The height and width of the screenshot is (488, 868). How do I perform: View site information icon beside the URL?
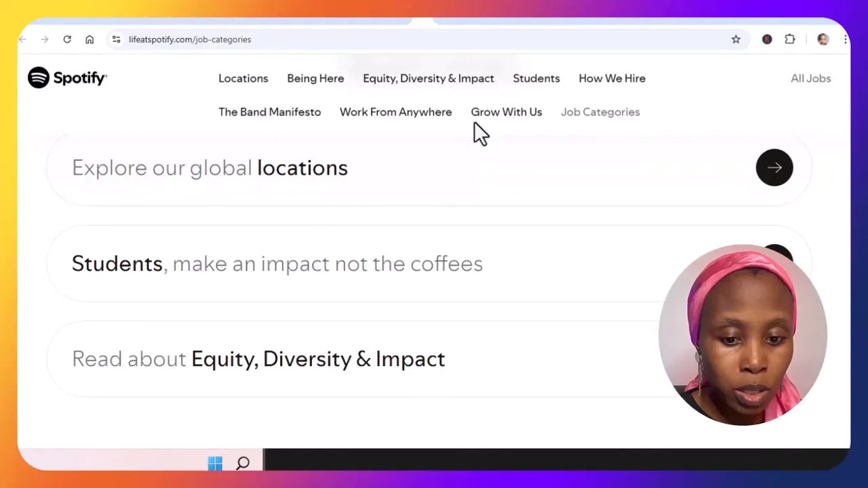[116, 39]
